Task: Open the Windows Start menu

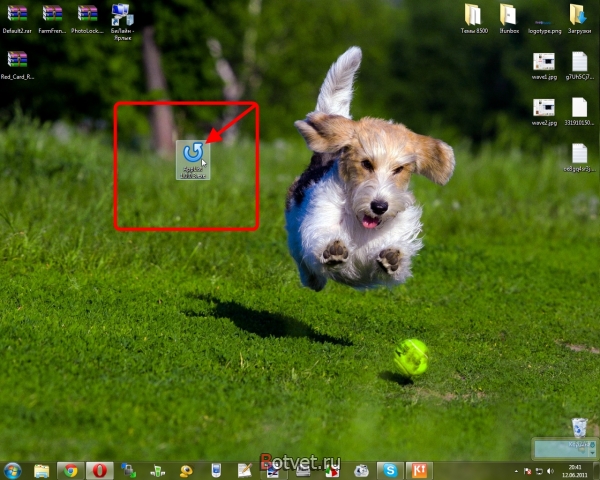Action: 13,470
